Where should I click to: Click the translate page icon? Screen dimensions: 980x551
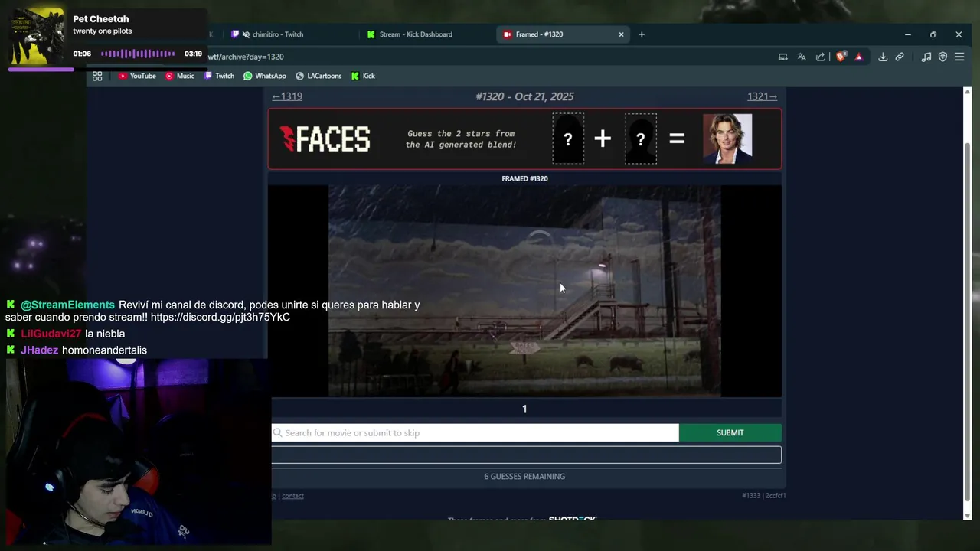coord(802,57)
